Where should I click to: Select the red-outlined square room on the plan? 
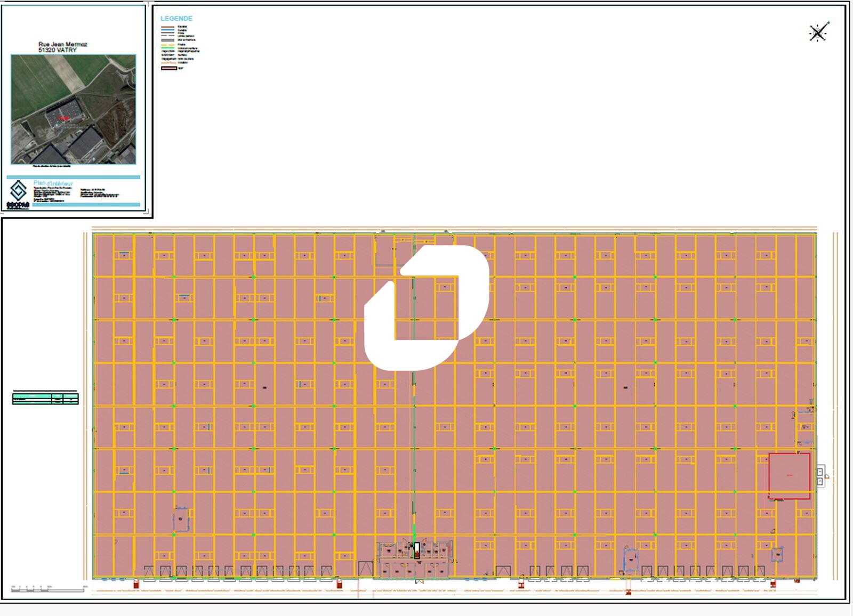point(789,476)
